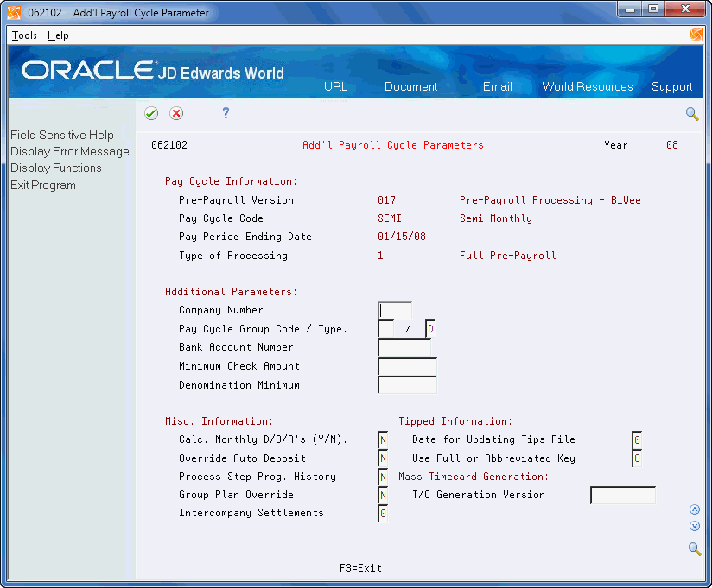Click the Full Pre-Payroll description text

click(x=508, y=256)
